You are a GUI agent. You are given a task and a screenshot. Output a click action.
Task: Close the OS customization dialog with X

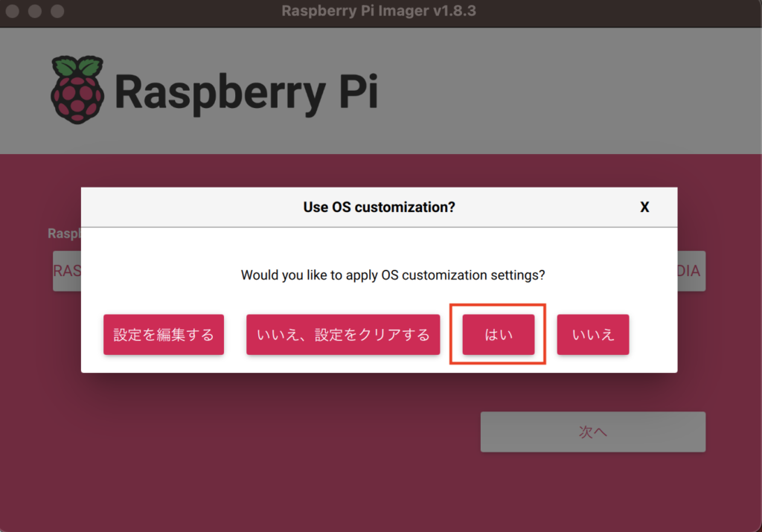coord(644,208)
